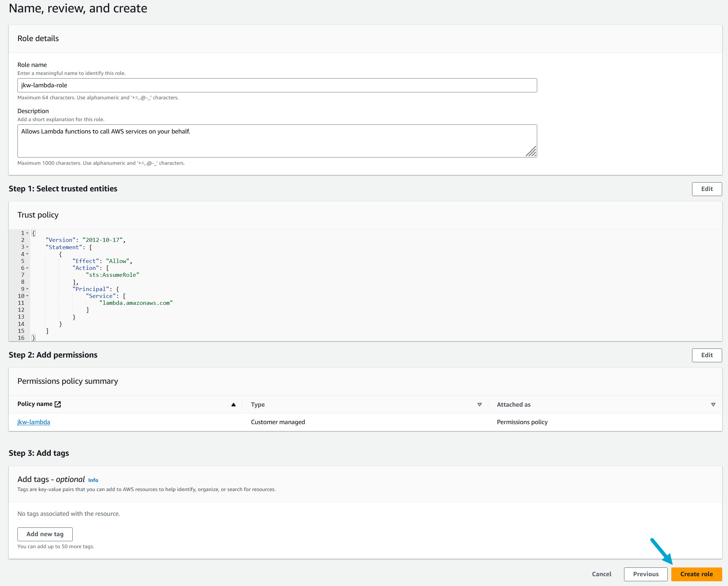The height and width of the screenshot is (586, 728).
Task: Fold statement object on line 4
Action: click(x=27, y=254)
